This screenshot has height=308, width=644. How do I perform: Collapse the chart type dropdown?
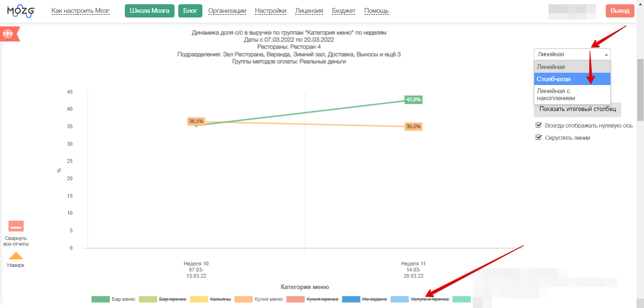click(x=572, y=54)
